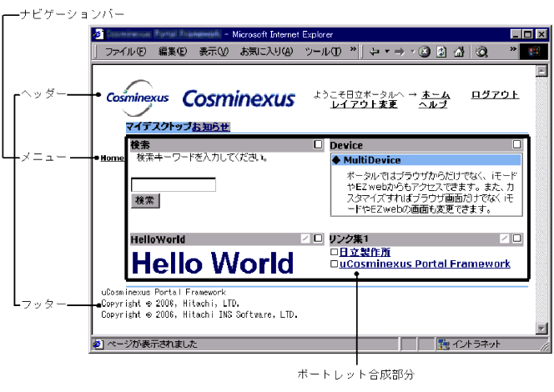
Task: Open the ファイル(F) menu
Action: click(125, 52)
